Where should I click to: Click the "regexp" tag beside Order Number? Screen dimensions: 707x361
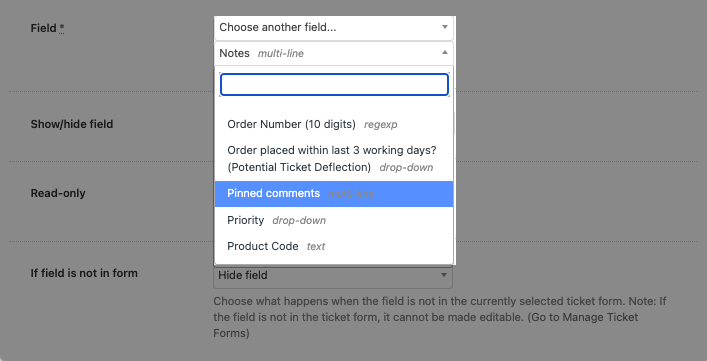point(381,125)
